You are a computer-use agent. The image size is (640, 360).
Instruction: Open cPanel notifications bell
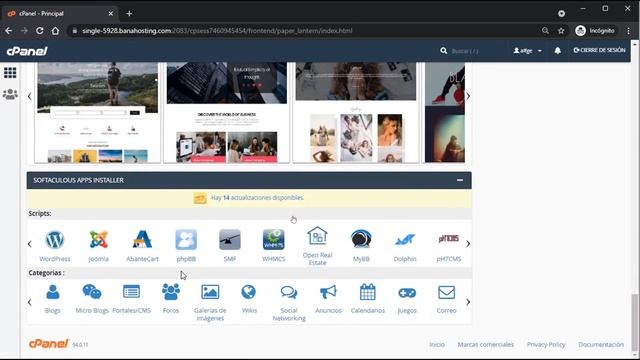[558, 51]
